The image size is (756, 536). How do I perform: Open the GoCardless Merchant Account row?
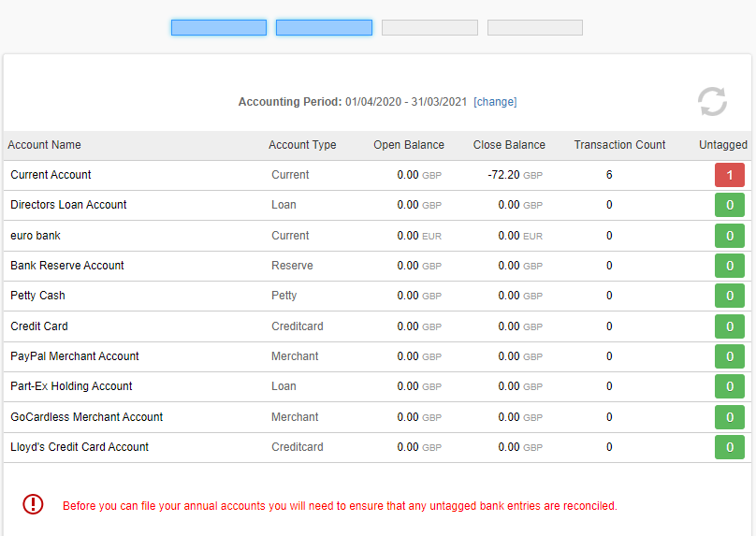86,417
